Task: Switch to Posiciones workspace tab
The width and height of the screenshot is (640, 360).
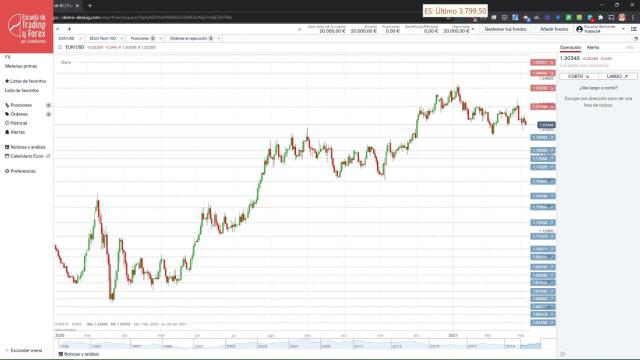Action: pos(140,38)
